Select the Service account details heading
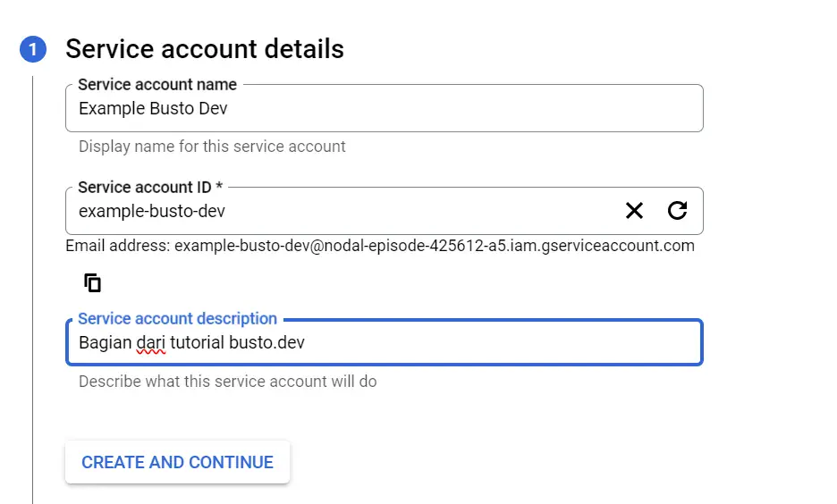The height and width of the screenshot is (504, 837). [x=205, y=49]
